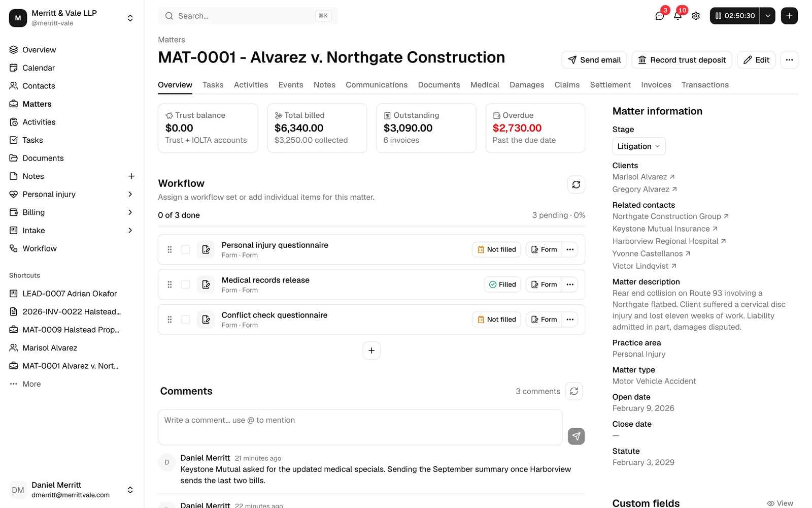Screen dimensions: 812x508
Task: Check the Conflict check questionnaire checkbox
Action: click(186, 320)
